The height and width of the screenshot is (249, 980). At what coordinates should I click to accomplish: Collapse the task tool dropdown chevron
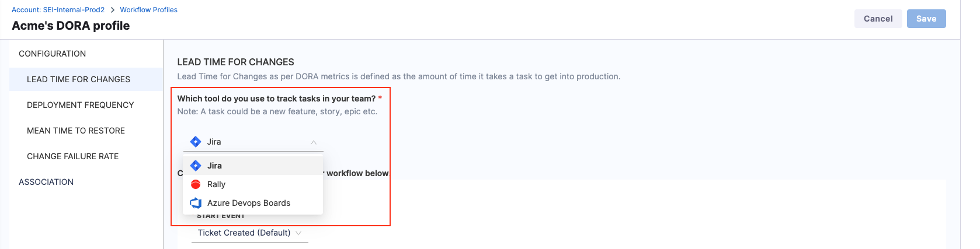tap(314, 142)
